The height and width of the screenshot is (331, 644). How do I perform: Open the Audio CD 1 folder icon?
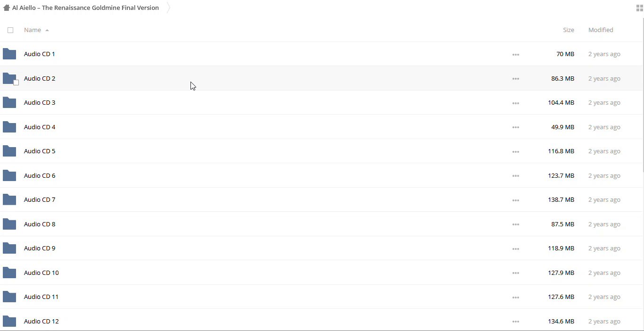tap(9, 54)
